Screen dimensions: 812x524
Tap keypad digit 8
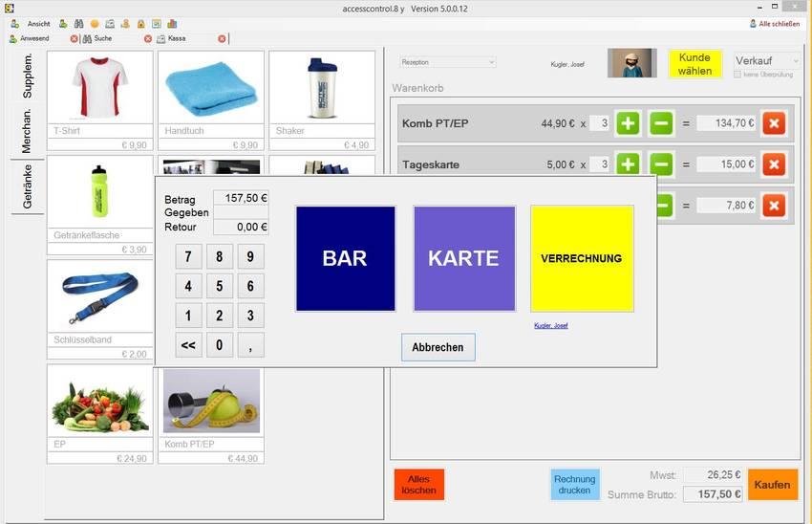click(x=220, y=256)
